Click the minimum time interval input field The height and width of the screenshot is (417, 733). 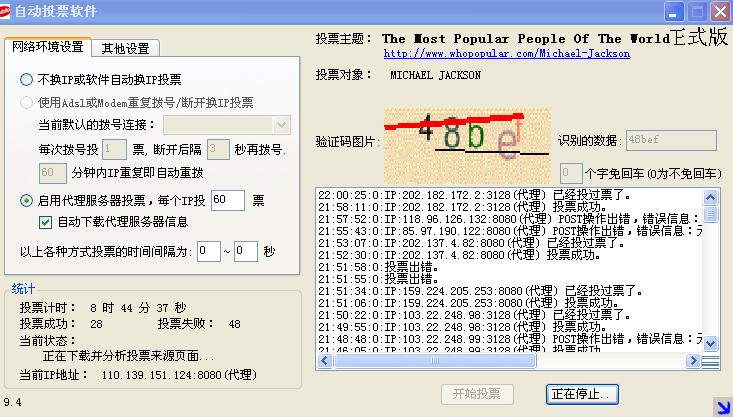(208, 252)
